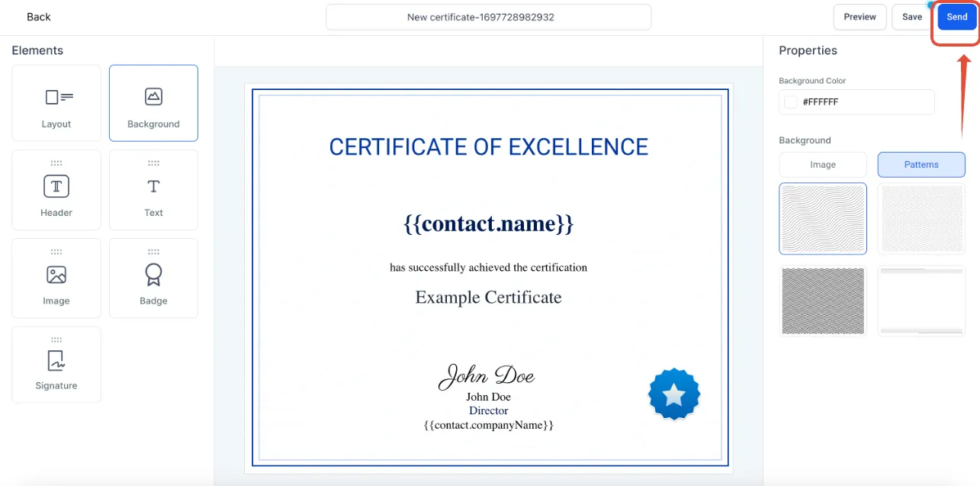980x486 pixels.
Task: Switch to the Image background tab
Action: click(x=823, y=165)
